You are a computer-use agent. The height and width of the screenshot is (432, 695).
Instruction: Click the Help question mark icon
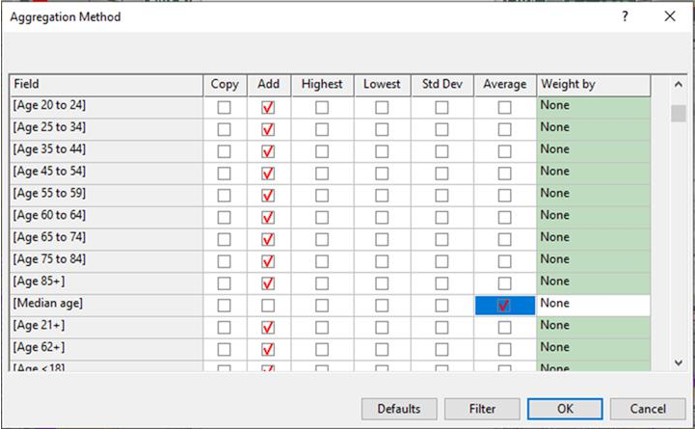[625, 17]
